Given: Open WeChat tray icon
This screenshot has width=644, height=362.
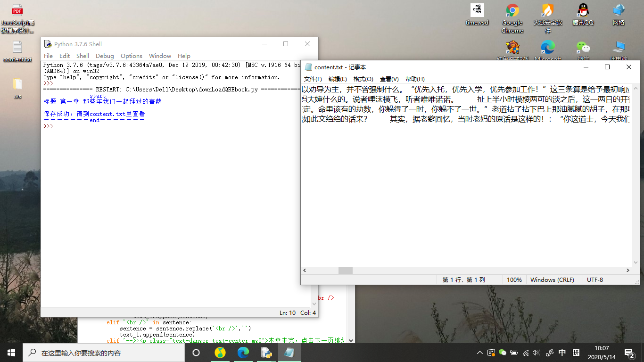Looking at the screenshot, I should click(503, 353).
